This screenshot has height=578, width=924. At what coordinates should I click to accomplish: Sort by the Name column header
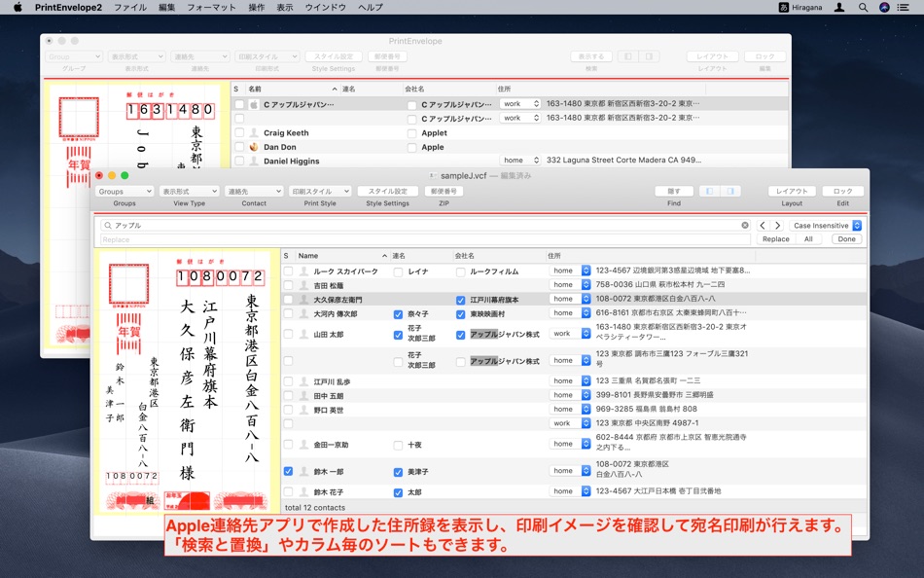coord(341,255)
